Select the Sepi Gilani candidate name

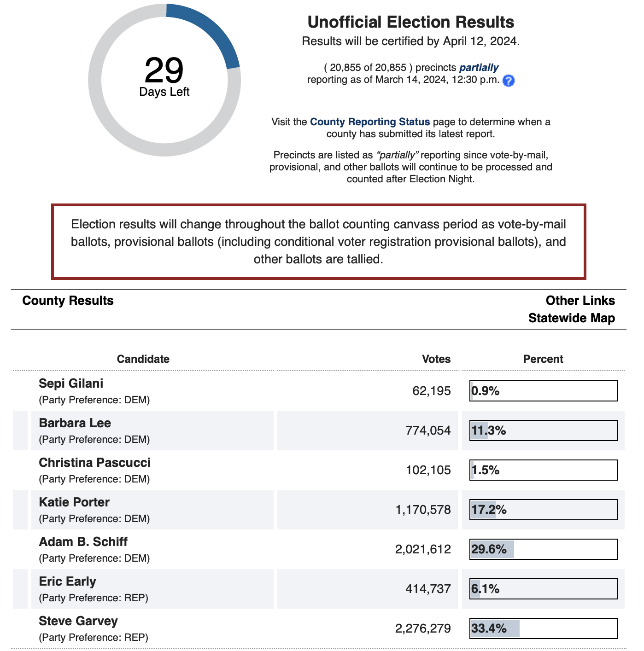pyautogui.click(x=71, y=384)
